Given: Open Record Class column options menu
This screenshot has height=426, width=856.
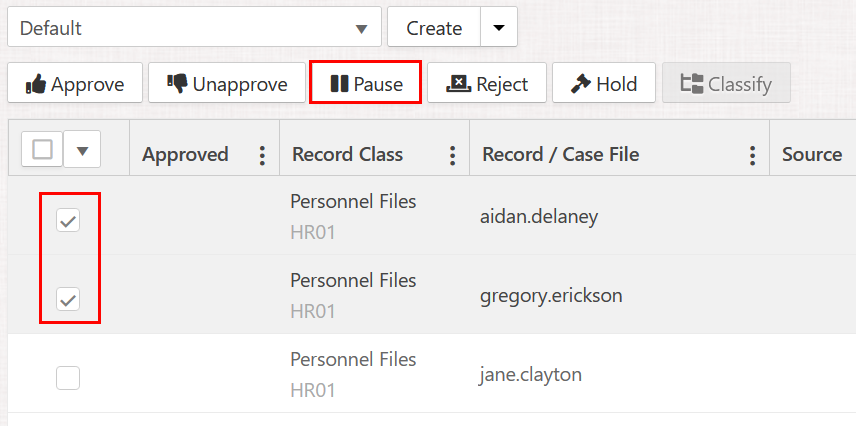Looking at the screenshot, I should (452, 155).
